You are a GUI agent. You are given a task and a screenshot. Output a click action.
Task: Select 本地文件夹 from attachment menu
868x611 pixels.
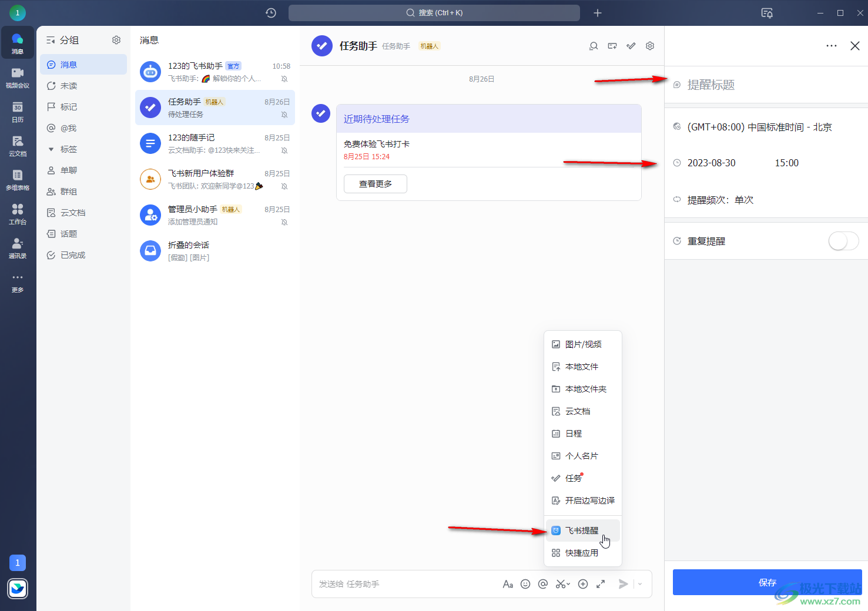(583, 389)
